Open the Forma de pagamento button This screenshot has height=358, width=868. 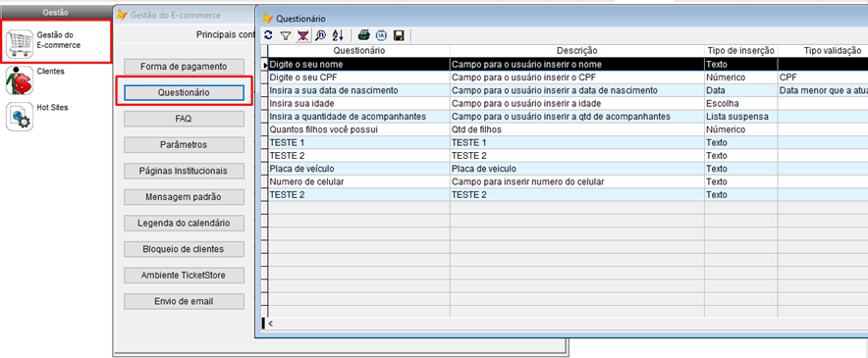[x=184, y=67]
